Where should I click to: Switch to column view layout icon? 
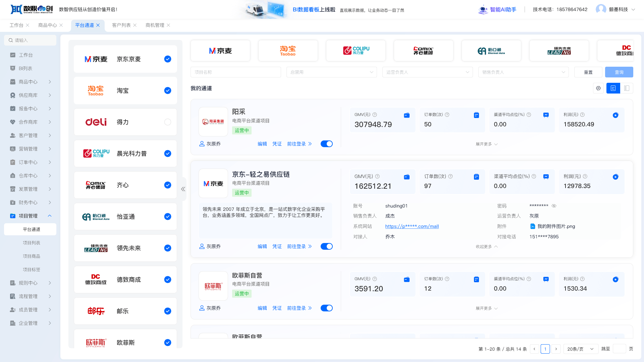pyautogui.click(x=627, y=88)
